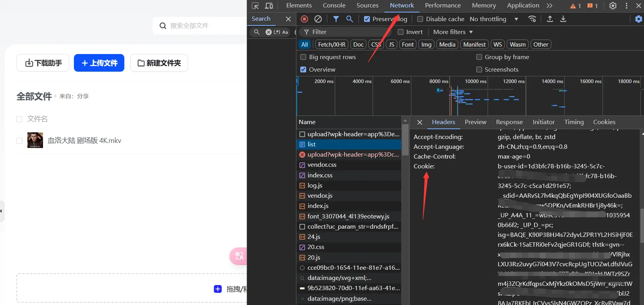Expand the More filters dropdown
Image resolution: width=644 pixels, height=305 pixels.
coord(453,32)
